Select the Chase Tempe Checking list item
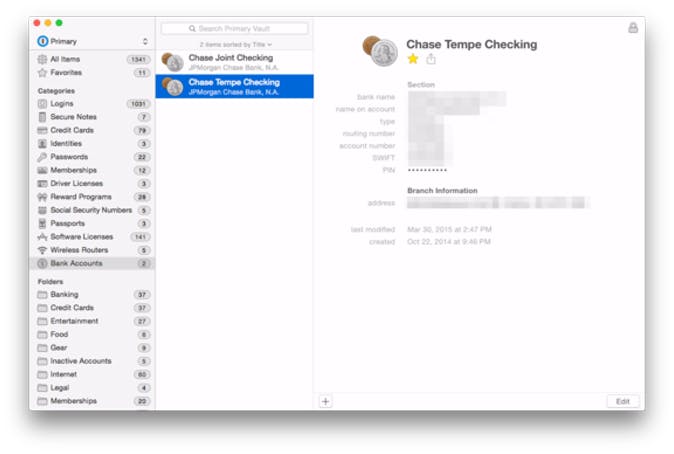 point(234,86)
